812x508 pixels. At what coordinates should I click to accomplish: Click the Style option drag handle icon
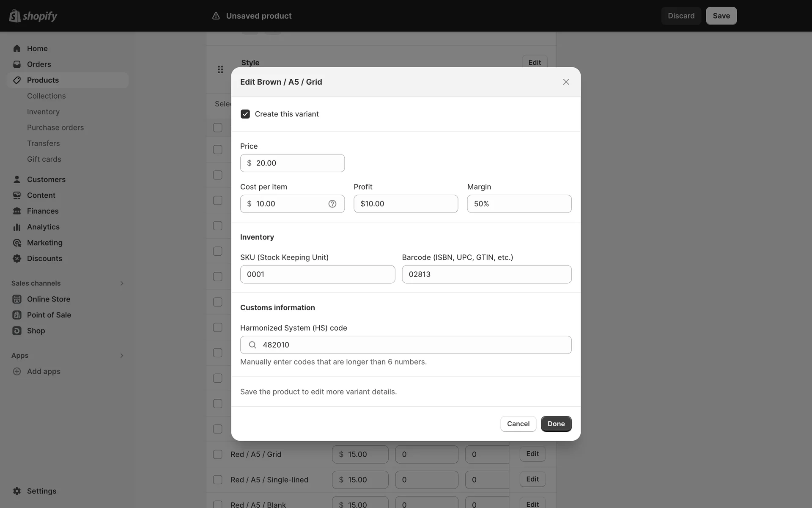(220, 69)
